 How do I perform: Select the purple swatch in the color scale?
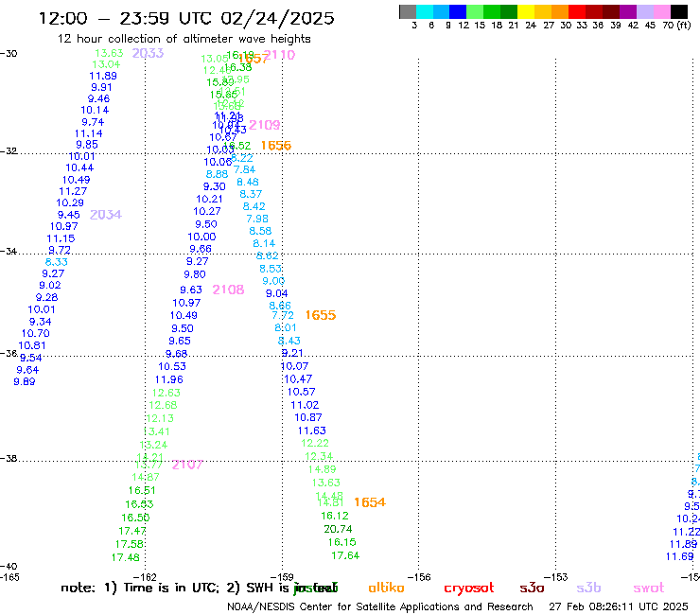tap(628, 11)
